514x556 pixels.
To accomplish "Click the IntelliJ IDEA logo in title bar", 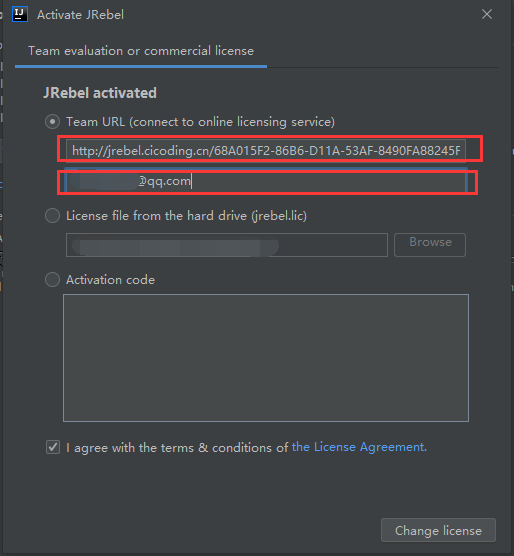I will point(20,14).
